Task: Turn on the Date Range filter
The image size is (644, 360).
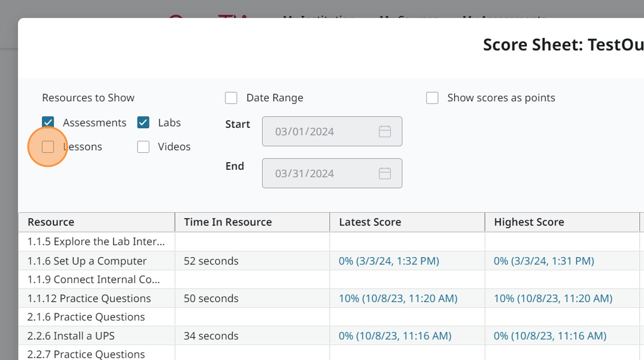Action: click(x=231, y=98)
